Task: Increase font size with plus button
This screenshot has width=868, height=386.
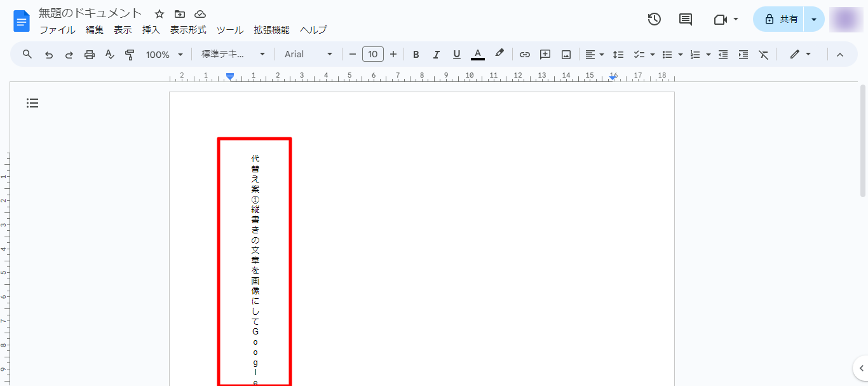Action: click(393, 55)
